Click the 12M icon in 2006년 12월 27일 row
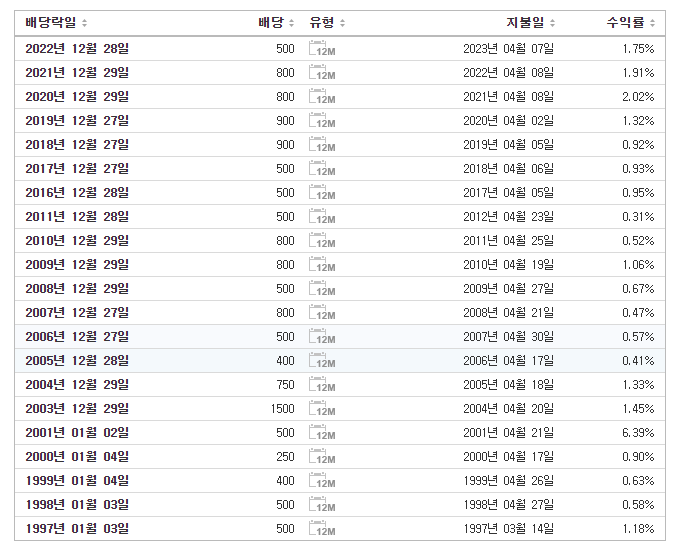 [x=322, y=337]
